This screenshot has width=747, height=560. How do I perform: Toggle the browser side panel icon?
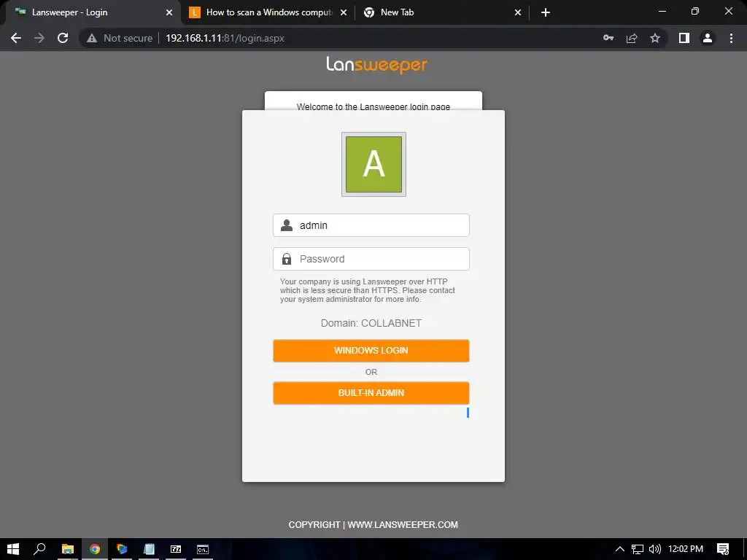(x=684, y=38)
